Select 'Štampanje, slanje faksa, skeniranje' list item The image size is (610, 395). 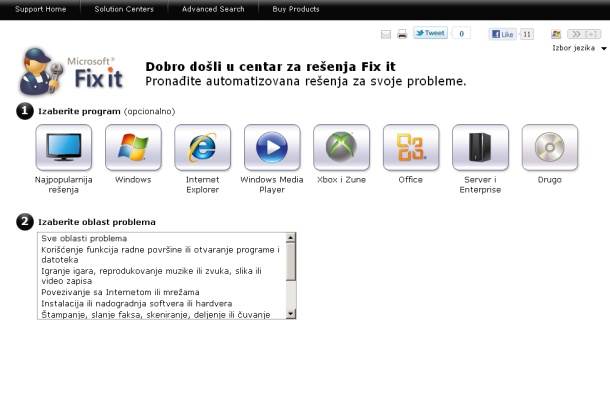click(162, 314)
